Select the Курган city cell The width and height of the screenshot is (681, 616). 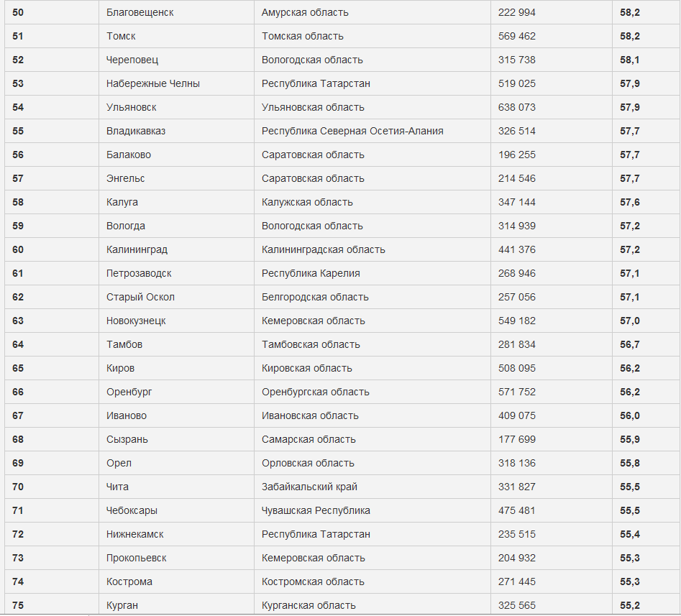(x=122, y=605)
